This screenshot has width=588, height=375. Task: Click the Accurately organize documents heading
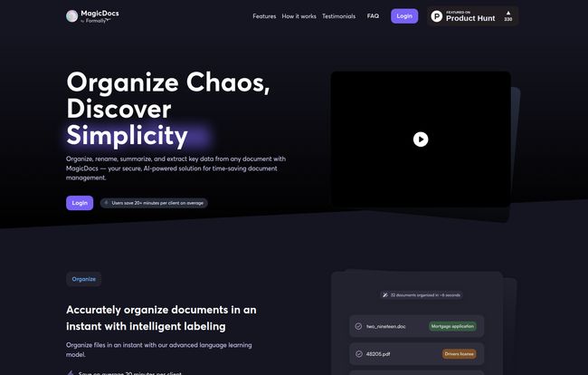click(161, 318)
